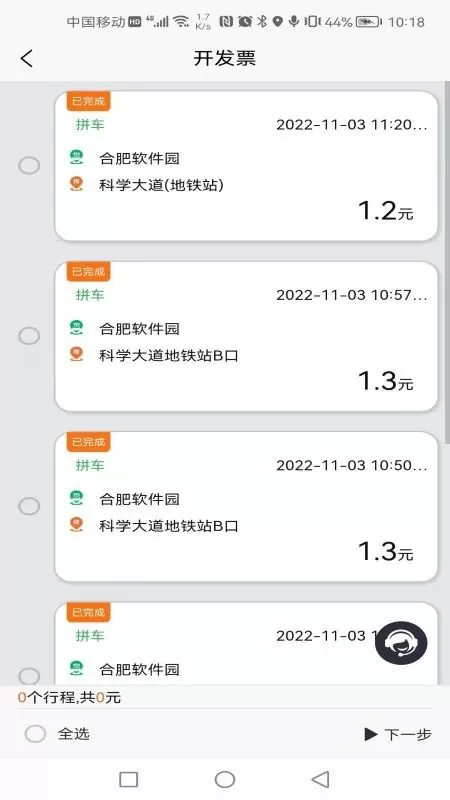Select the 11:20 trip costing 1.2元
450x800 pixels.
(x=29, y=165)
